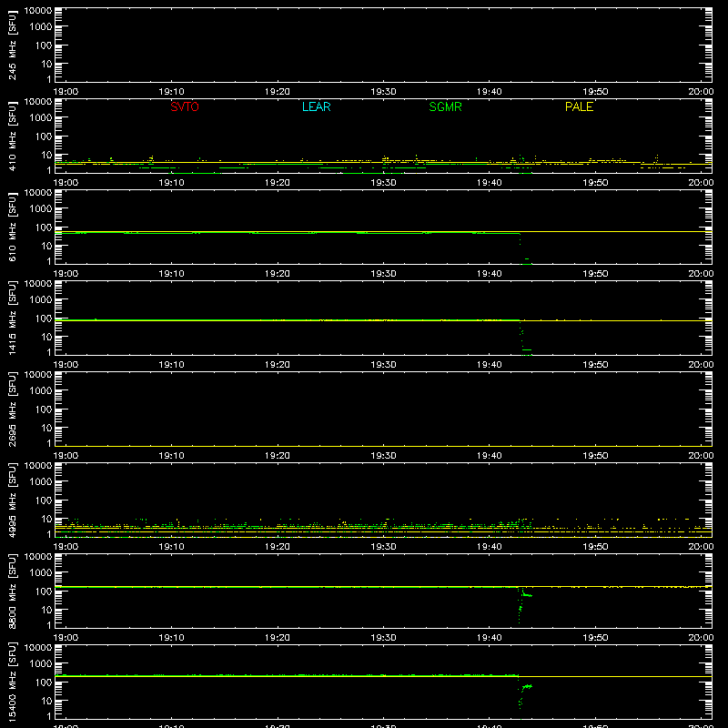Click the 19:20 tick under the 610 MHz panel
Image resolution: width=728 pixels, height=728 pixels.
[x=278, y=274]
